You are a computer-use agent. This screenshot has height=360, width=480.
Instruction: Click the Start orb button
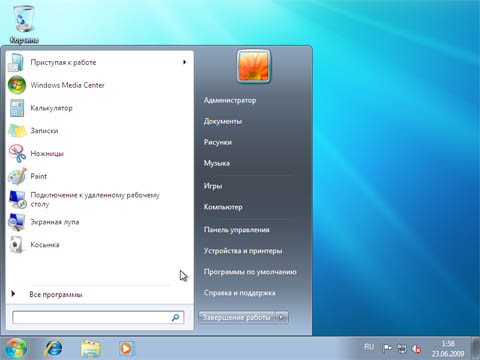click(x=16, y=348)
